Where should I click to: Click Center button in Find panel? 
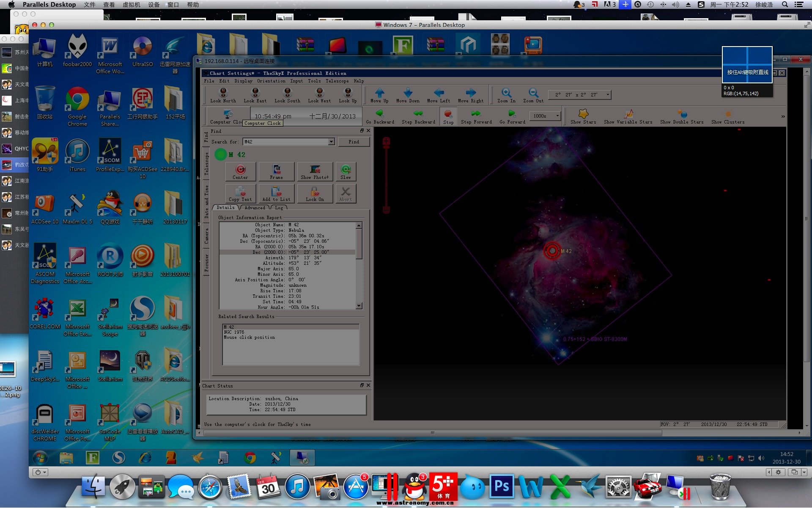coord(240,172)
